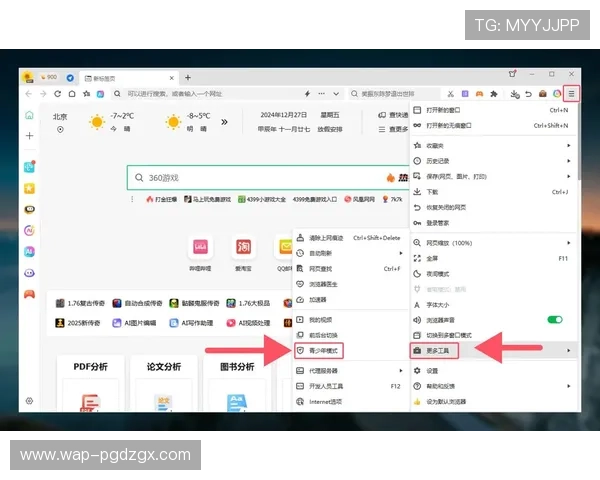Open the red gamepad sidebar icon
This screenshot has height=480, width=600.
point(29,294)
